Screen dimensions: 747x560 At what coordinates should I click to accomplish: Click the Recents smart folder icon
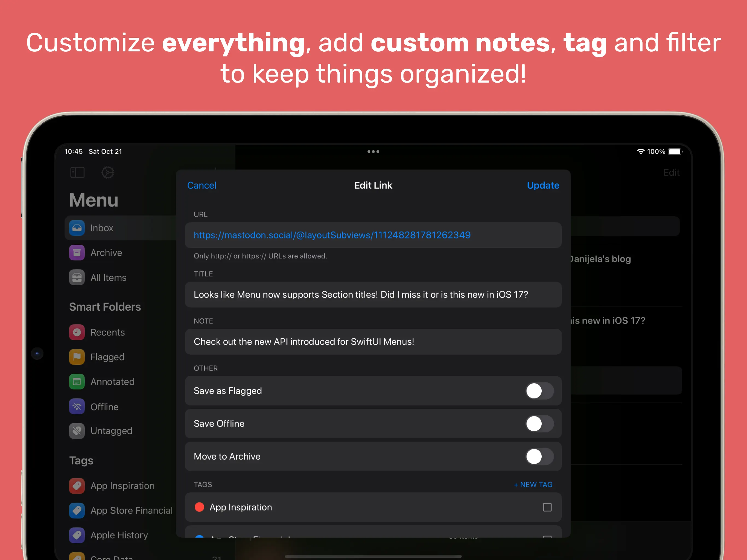point(77,332)
